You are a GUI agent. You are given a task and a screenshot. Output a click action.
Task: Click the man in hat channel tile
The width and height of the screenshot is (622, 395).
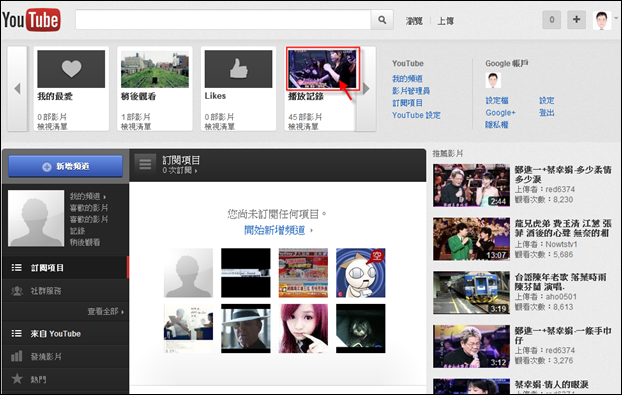pos(246,328)
